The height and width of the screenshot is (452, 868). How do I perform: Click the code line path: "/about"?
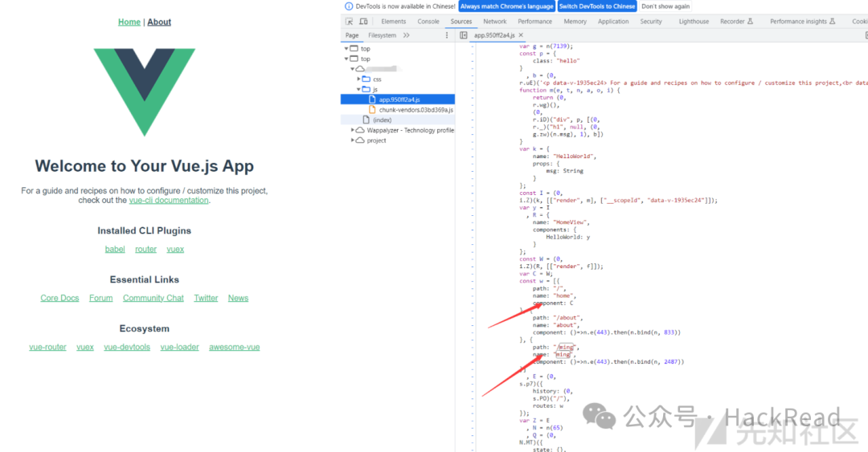point(557,318)
